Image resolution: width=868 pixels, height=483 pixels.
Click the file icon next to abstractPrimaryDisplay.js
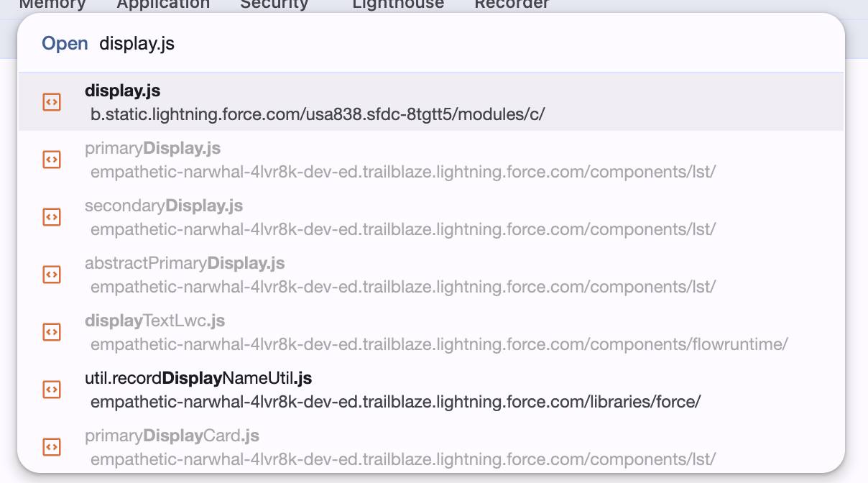[x=52, y=275]
